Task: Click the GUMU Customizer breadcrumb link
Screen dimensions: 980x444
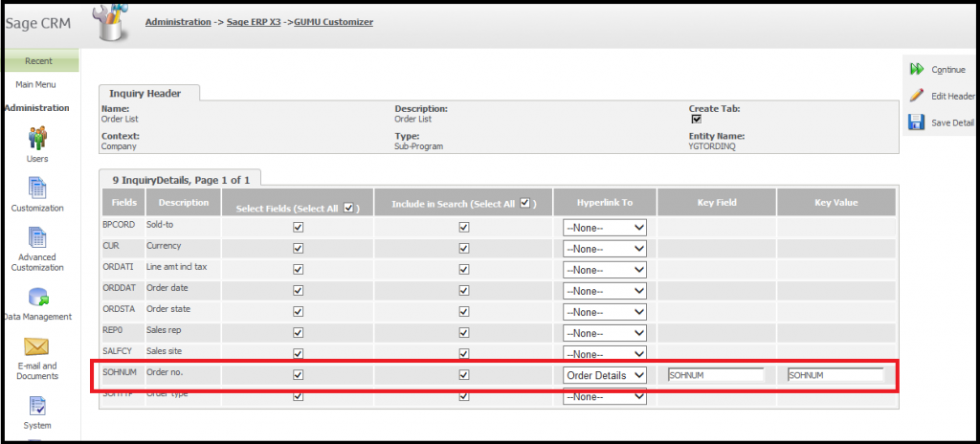Action: pos(334,22)
